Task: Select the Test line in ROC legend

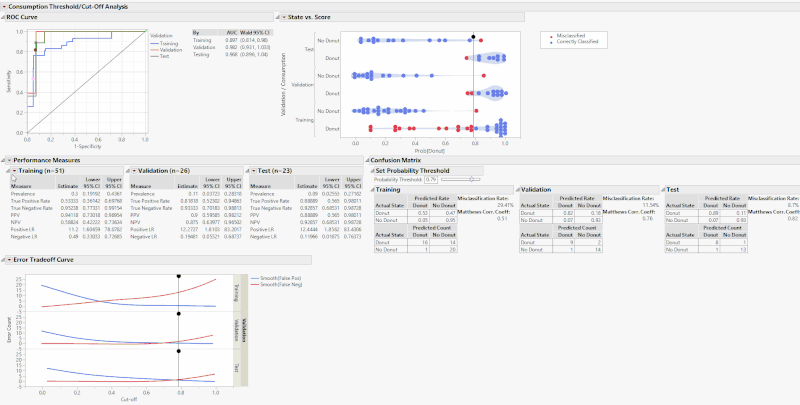Action: pyautogui.click(x=160, y=56)
